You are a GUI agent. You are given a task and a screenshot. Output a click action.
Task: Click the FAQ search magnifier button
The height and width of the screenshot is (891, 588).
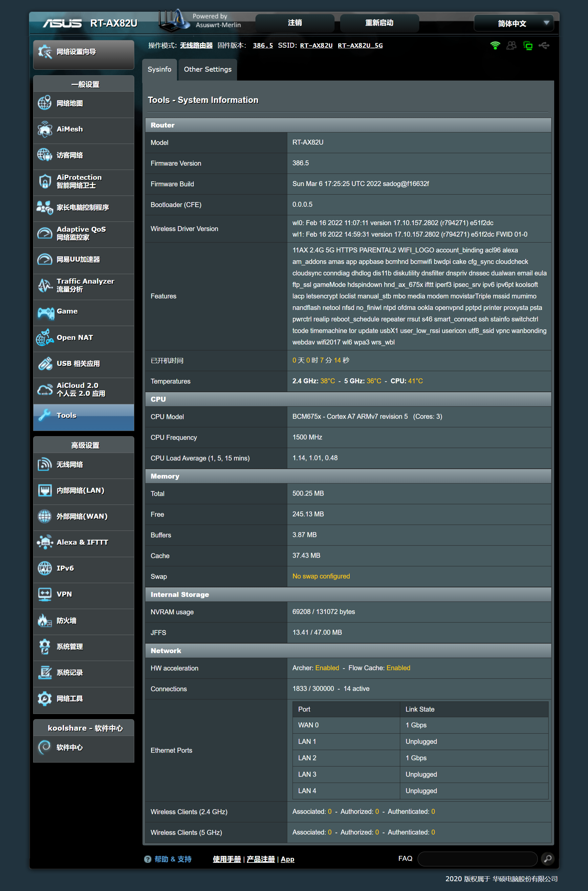click(548, 859)
